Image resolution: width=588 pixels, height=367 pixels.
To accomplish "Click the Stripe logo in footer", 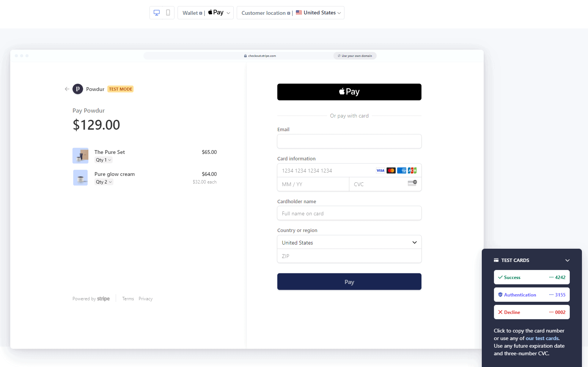I will tap(103, 298).
